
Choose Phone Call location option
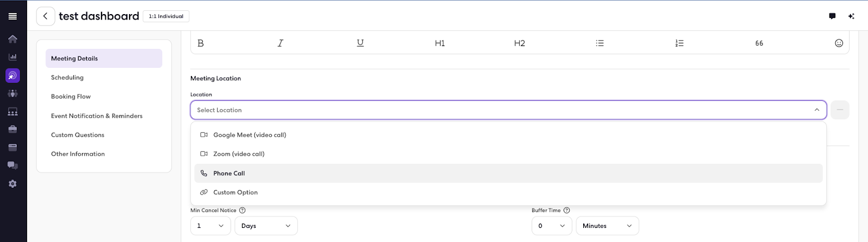229,174
